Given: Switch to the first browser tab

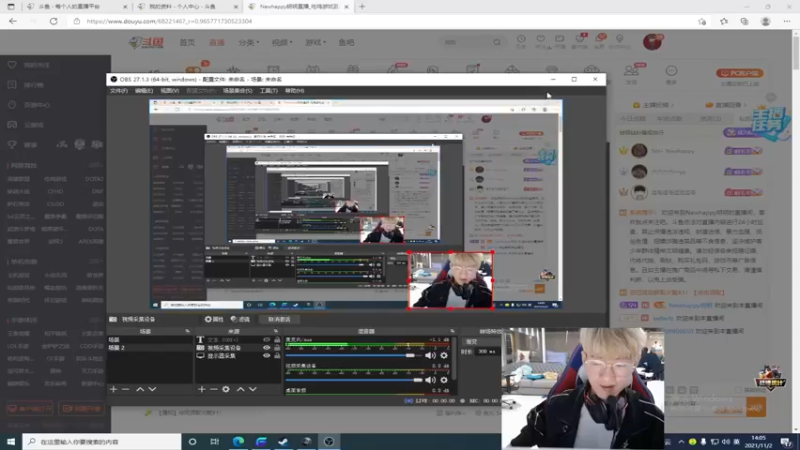Looking at the screenshot, I should [77, 7].
